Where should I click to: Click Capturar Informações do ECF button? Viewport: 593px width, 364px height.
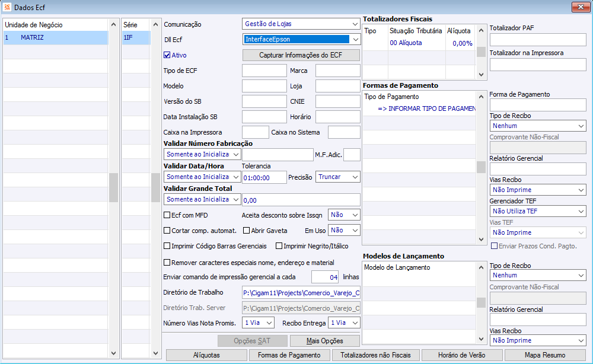point(301,55)
